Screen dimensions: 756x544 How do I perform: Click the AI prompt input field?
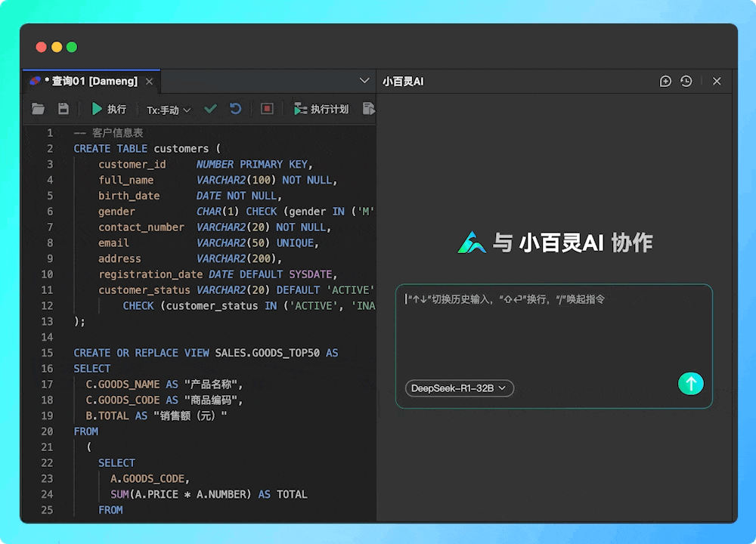(x=553, y=325)
